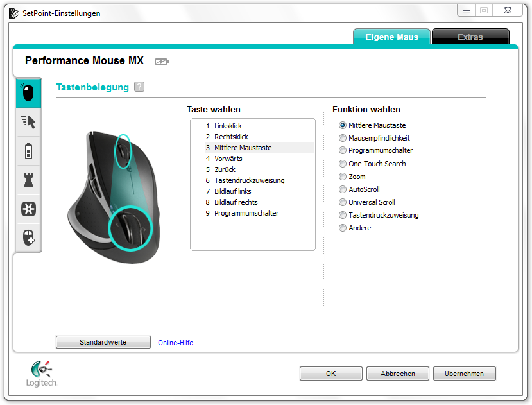Click the battery indicator next to Performance Mouse MX
Viewport: 532px width, 405px height.
coord(161,62)
